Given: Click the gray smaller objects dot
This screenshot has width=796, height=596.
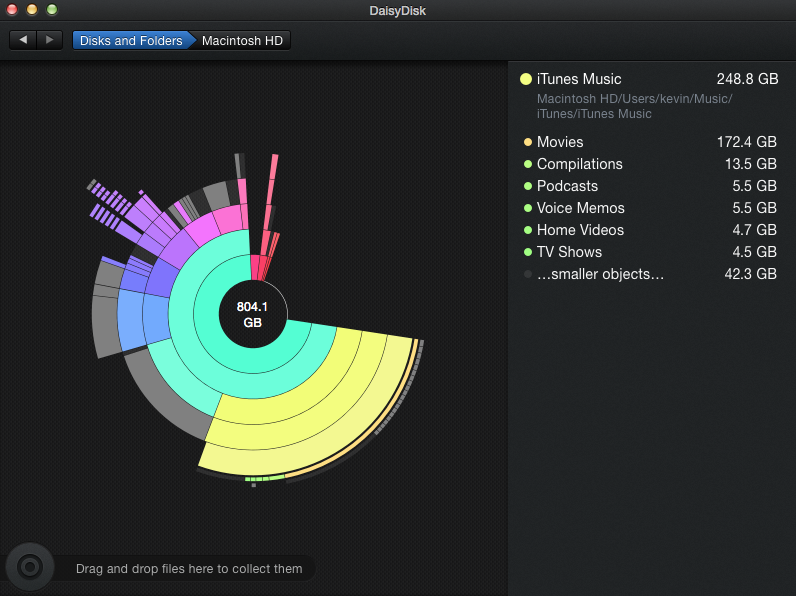Looking at the screenshot, I should pyautogui.click(x=528, y=274).
